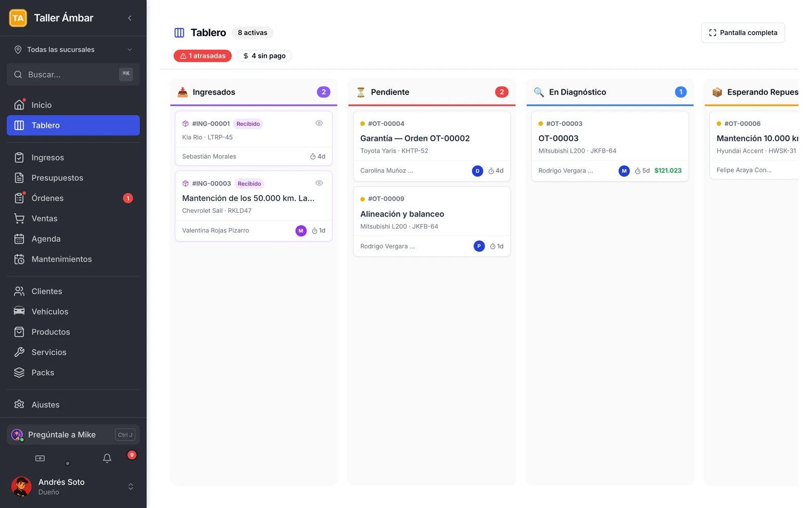Screen dimensions: 812x508
Task: Click the Agenda calendar icon
Action: click(19, 239)
